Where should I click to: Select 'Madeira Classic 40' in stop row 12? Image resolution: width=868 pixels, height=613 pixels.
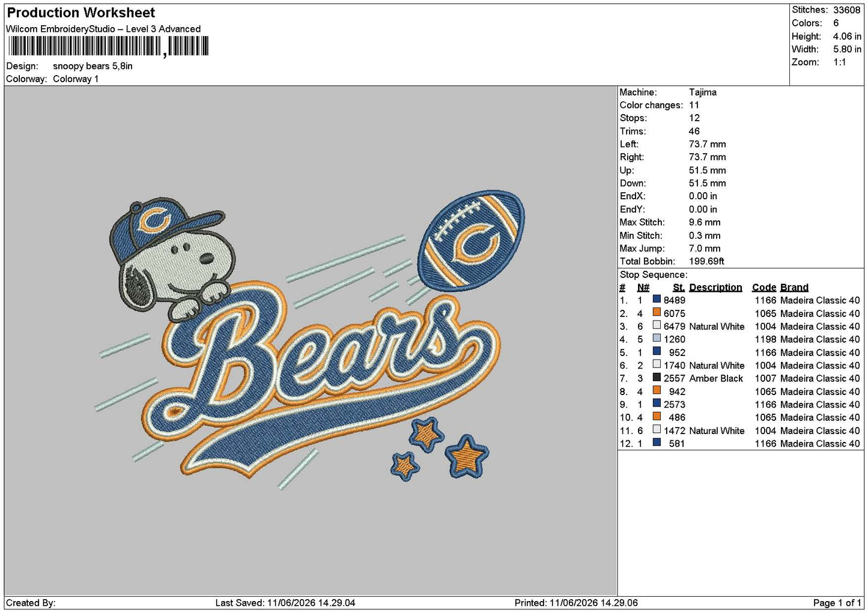pyautogui.click(x=820, y=444)
